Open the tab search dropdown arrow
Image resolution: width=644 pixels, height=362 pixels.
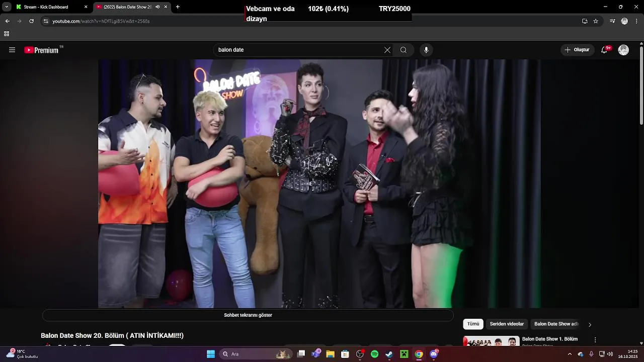pos(7,7)
